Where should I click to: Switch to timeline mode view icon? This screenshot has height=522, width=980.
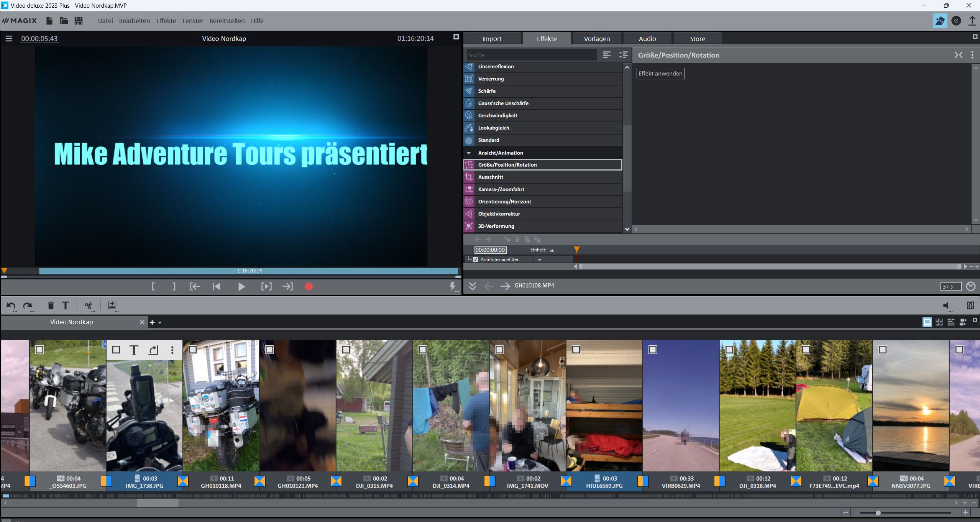tap(951, 322)
